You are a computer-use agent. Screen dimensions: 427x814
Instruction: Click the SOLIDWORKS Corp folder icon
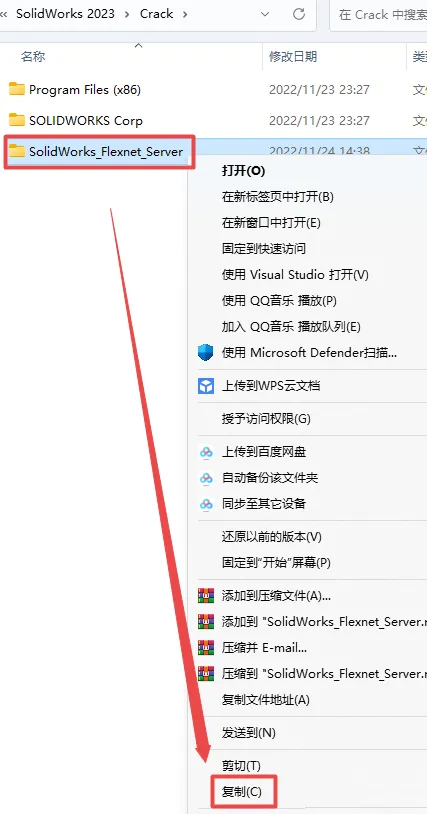pos(17,120)
